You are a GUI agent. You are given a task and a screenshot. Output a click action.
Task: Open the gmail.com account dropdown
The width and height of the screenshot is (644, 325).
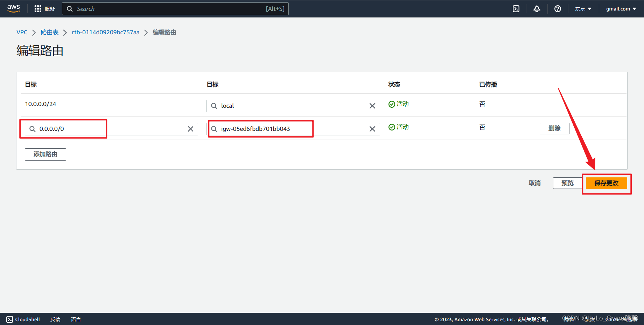(x=621, y=9)
